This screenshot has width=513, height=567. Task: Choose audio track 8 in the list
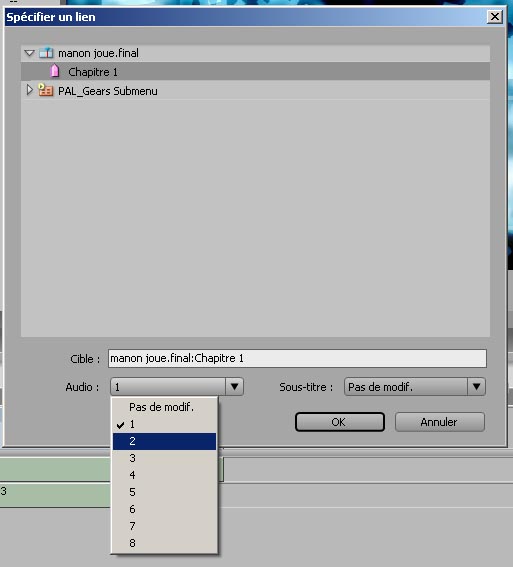tap(164, 543)
